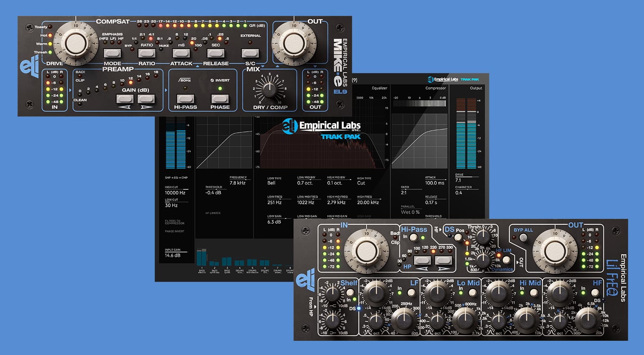Open the RATIO 2:1 selector in Trak Pak
Screen dimensions: 644x355
point(404,193)
